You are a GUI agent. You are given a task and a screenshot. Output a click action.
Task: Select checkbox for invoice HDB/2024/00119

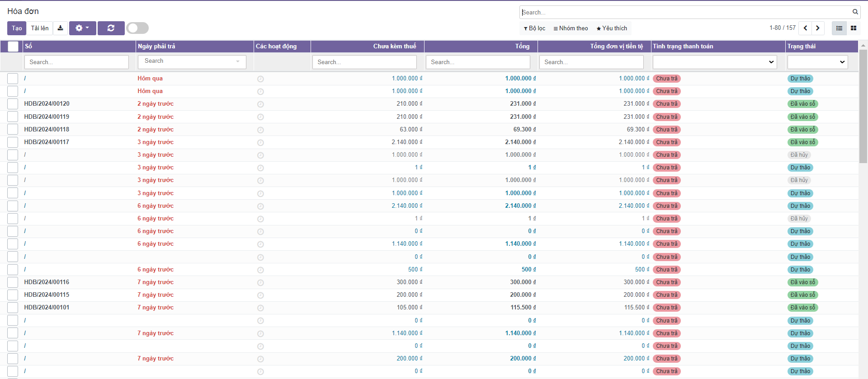click(x=13, y=117)
